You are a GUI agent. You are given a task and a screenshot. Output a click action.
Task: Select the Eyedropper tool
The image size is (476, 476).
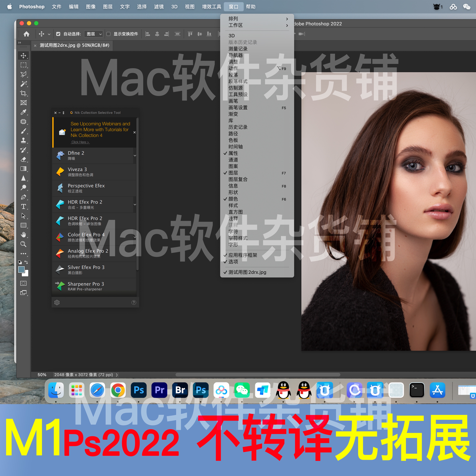click(23, 112)
